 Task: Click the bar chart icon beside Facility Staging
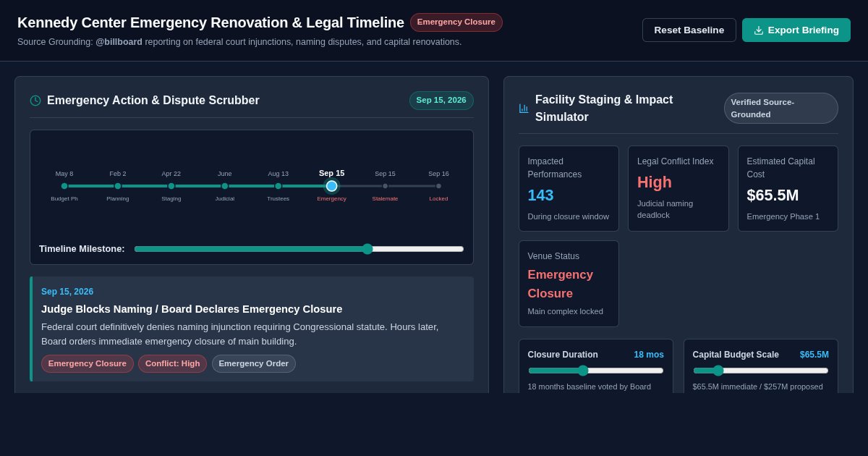pos(524,109)
